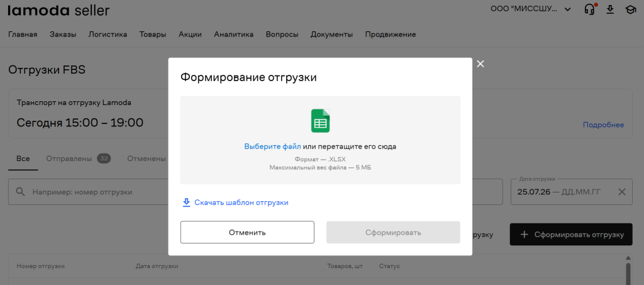
Task: Open the Скачать шаблон отгрузки link
Action: (241, 203)
